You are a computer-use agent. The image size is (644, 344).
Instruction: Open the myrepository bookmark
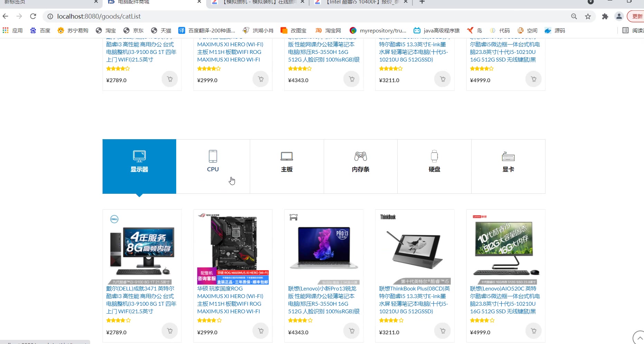coord(378,30)
